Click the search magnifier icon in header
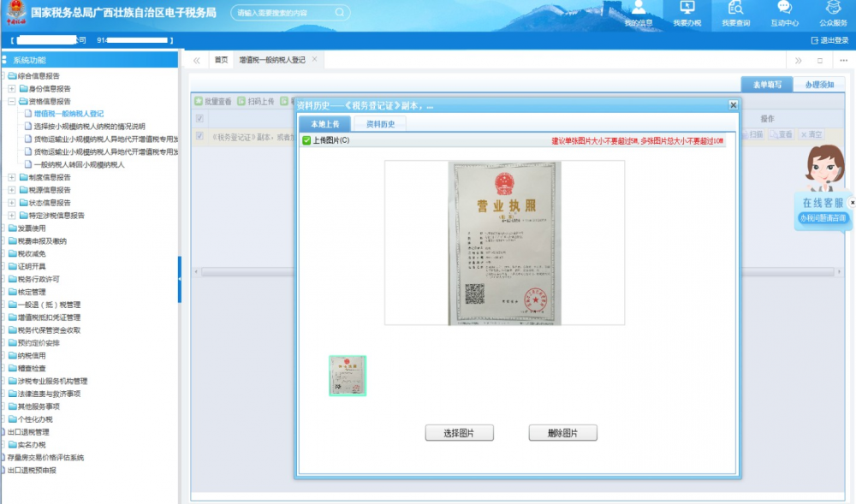This screenshot has height=504, width=856. click(340, 13)
